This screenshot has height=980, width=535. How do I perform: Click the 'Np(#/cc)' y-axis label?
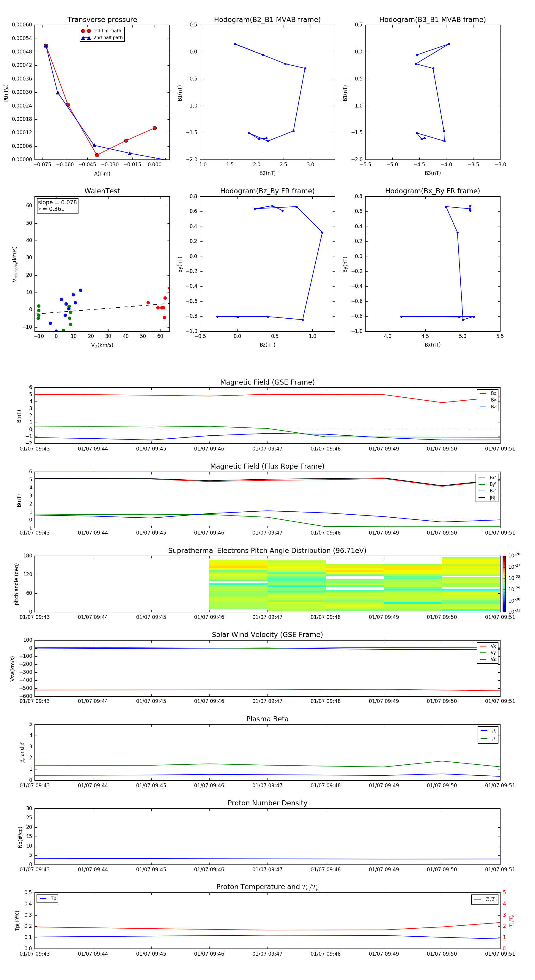click(x=20, y=837)
